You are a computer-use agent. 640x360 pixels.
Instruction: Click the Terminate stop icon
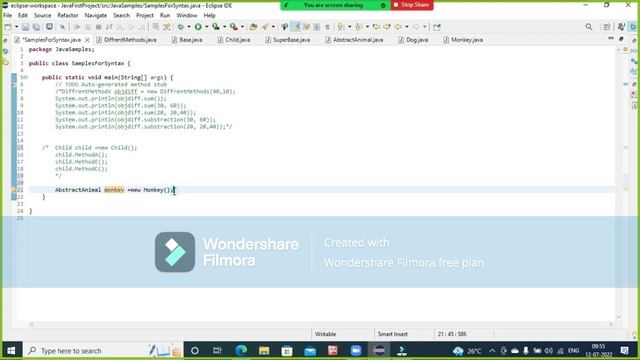[98, 27]
